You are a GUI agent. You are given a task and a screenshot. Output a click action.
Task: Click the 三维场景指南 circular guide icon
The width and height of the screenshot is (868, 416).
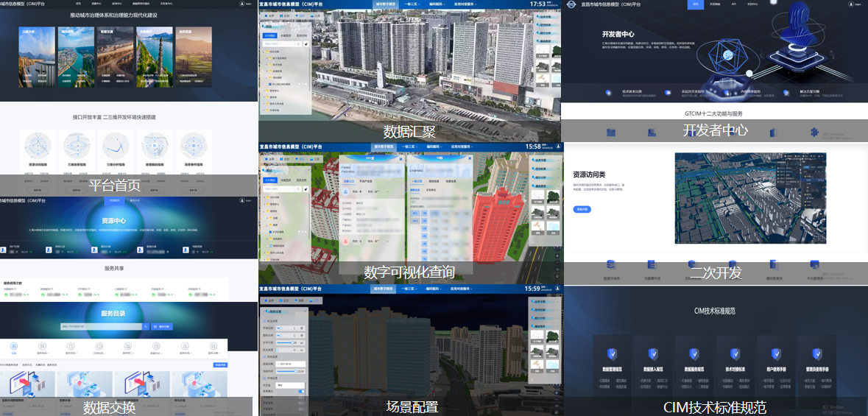[x=77, y=146]
